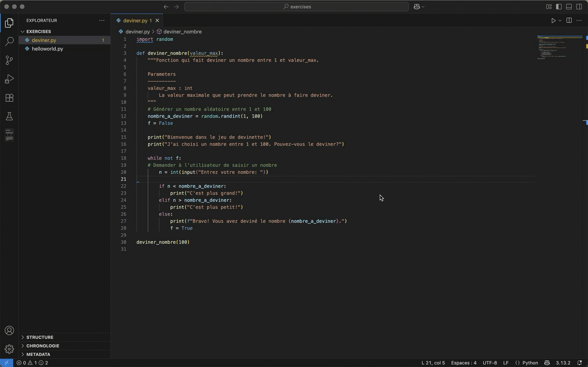Screen dimensions: 588x367
Task: Toggle the bottom panel visibility
Action: pyautogui.click(x=569, y=7)
